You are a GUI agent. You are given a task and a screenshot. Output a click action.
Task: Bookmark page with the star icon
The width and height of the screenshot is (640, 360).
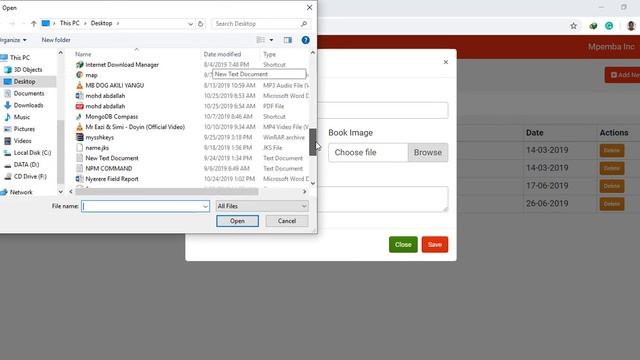click(573, 26)
